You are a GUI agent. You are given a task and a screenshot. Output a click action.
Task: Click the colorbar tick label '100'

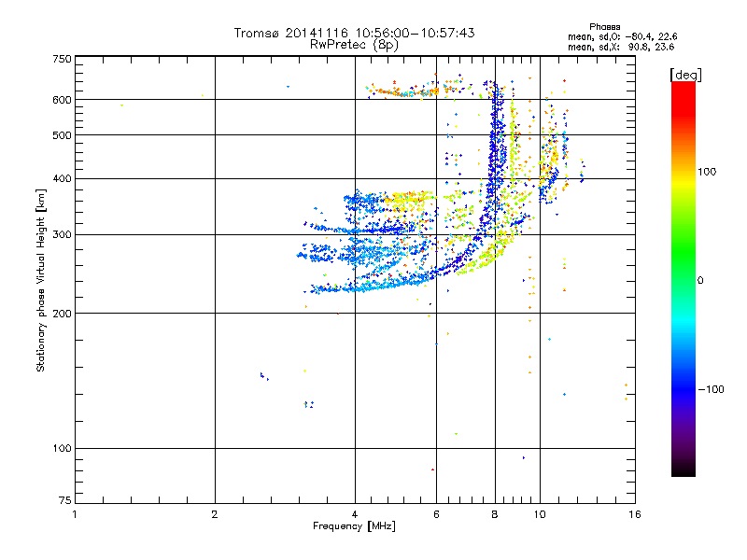click(707, 172)
